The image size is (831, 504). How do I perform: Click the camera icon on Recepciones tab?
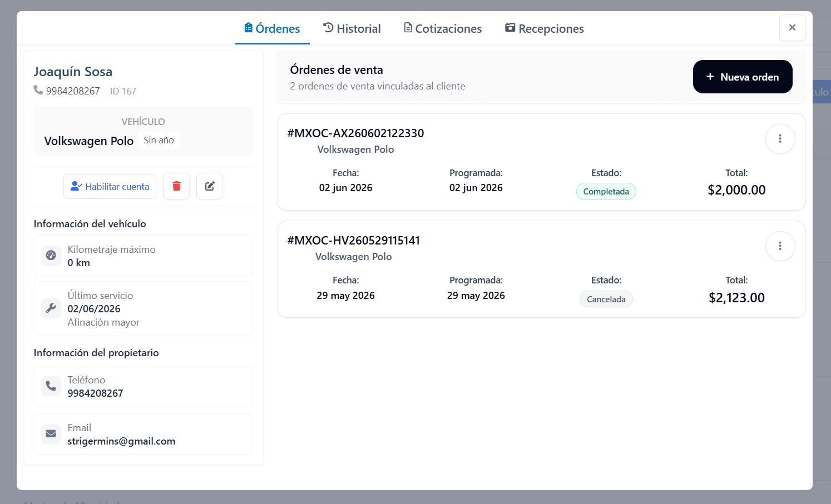point(510,27)
